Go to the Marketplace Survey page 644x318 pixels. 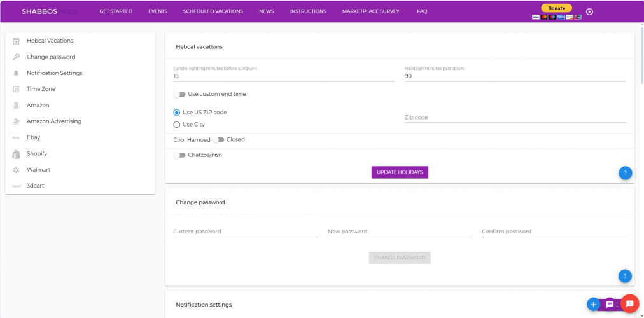click(372, 11)
